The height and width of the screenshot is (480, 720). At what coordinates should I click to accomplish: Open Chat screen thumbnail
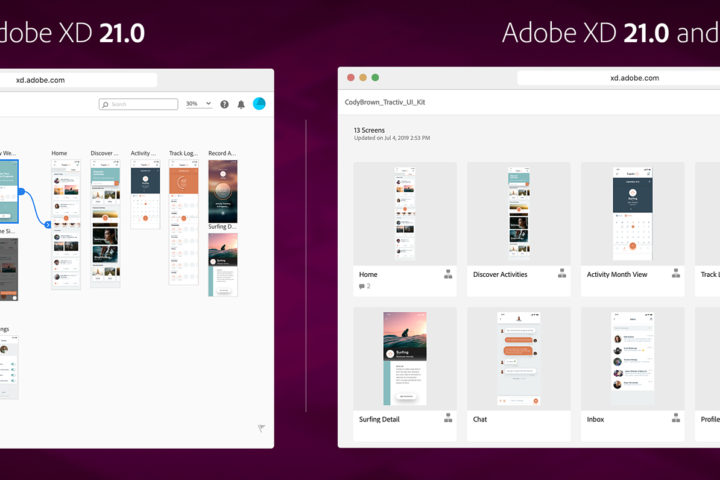click(519, 359)
